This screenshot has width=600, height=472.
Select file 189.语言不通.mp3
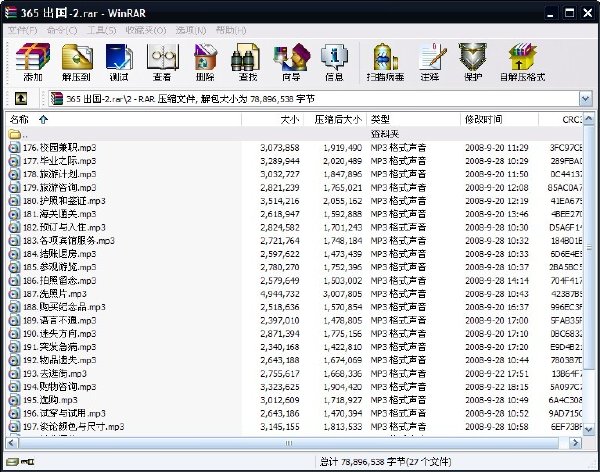pos(59,320)
